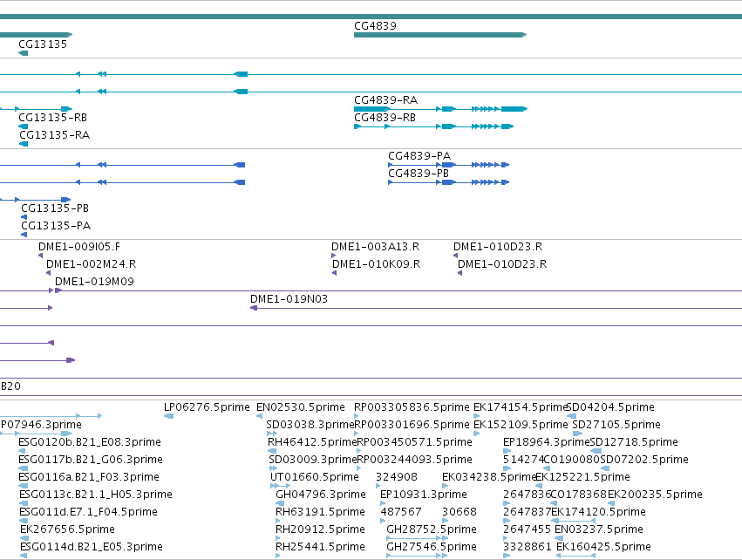Click the ESG0120b.B21_E08.3prime label
The image size is (742, 560).
coord(90,442)
